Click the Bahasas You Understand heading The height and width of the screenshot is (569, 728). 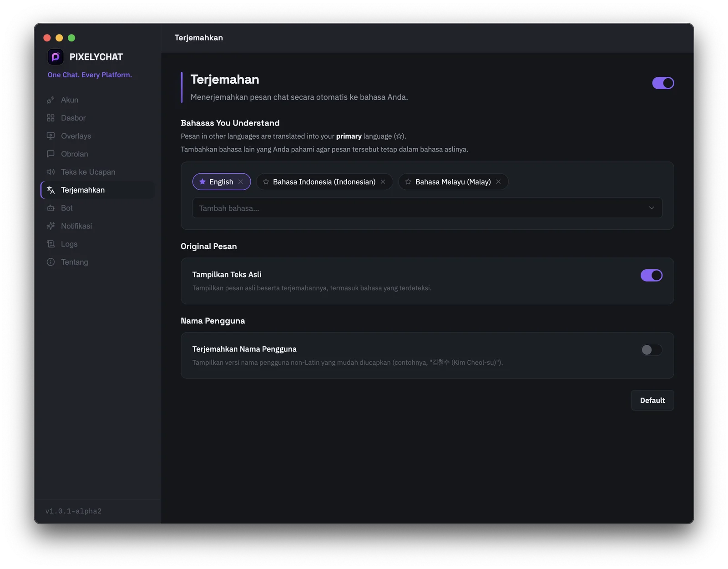(230, 123)
